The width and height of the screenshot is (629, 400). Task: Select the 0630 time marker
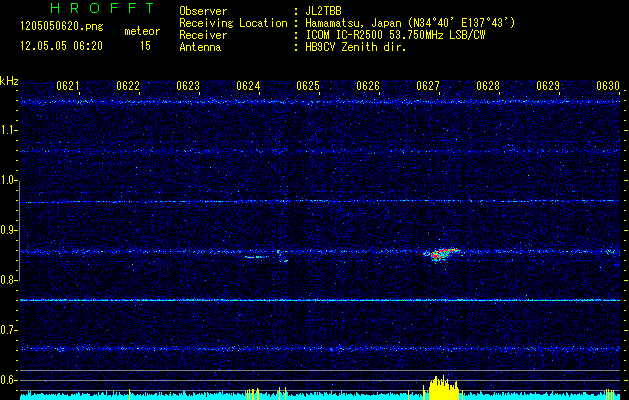(608, 86)
